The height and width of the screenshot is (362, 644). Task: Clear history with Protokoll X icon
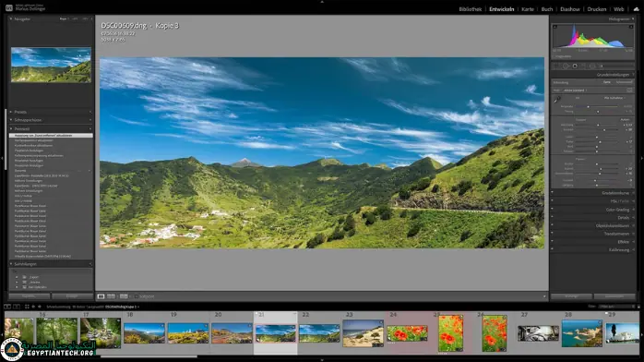click(90, 128)
